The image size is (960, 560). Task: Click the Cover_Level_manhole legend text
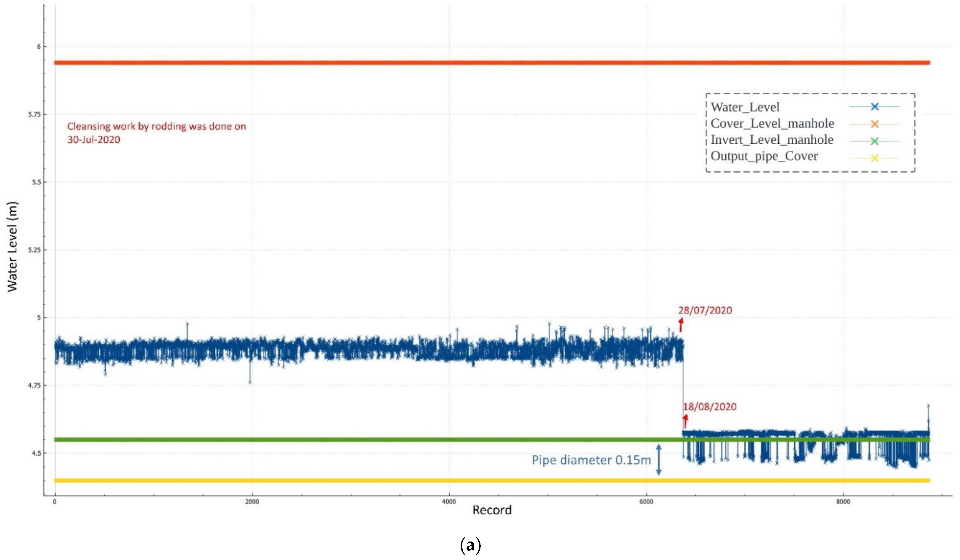(x=772, y=124)
